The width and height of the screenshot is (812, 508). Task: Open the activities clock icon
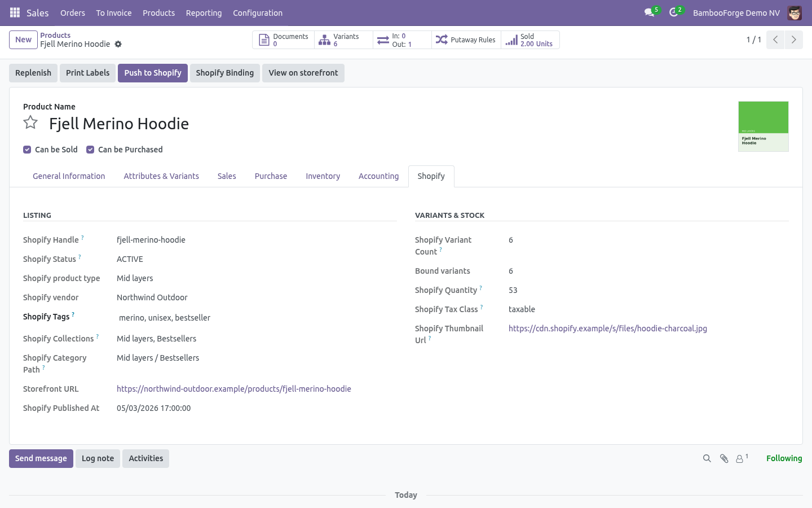(673, 12)
